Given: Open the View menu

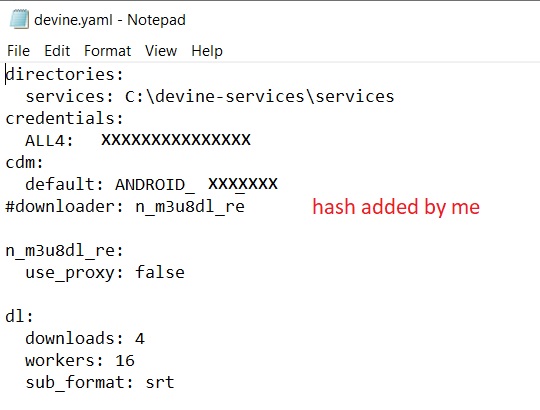Looking at the screenshot, I should [x=161, y=51].
